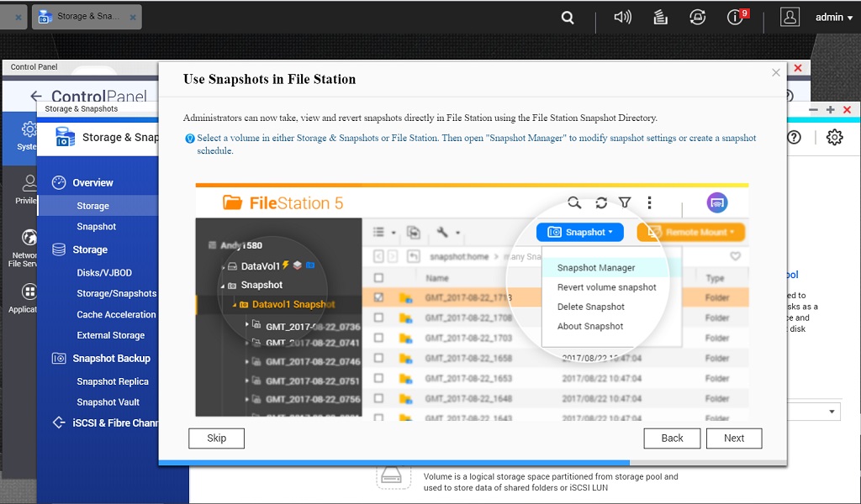Open Cache Acceleration in the sidebar
The image size is (861, 504).
pos(116,314)
